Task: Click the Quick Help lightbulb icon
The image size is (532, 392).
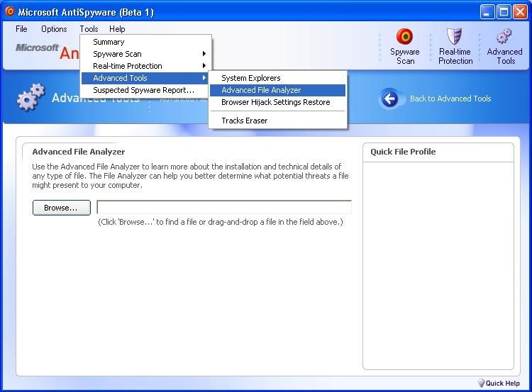Action: (x=481, y=383)
